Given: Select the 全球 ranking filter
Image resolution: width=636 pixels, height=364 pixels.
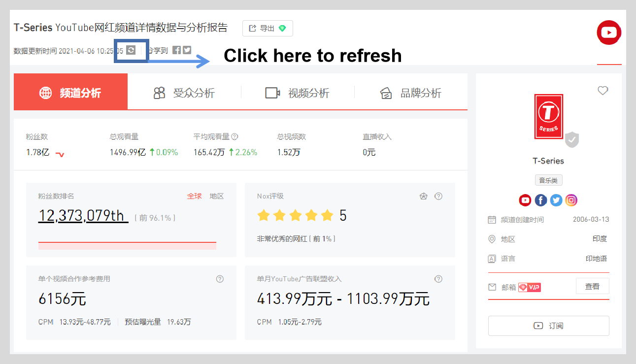Looking at the screenshot, I should [x=195, y=196].
